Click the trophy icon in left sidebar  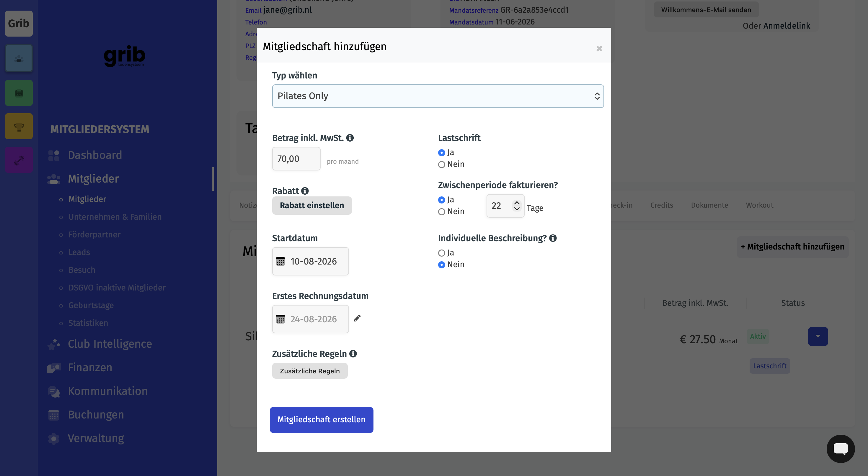pyautogui.click(x=19, y=126)
